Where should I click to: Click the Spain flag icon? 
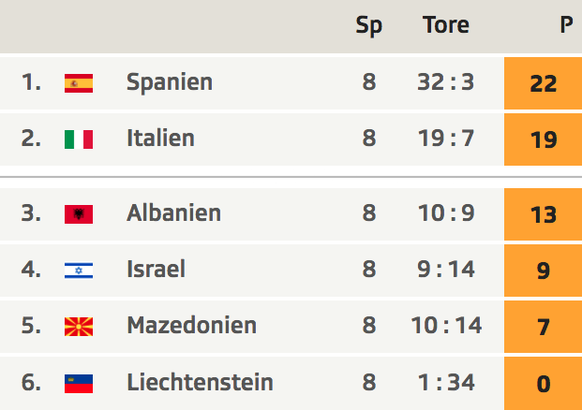pos(79,83)
